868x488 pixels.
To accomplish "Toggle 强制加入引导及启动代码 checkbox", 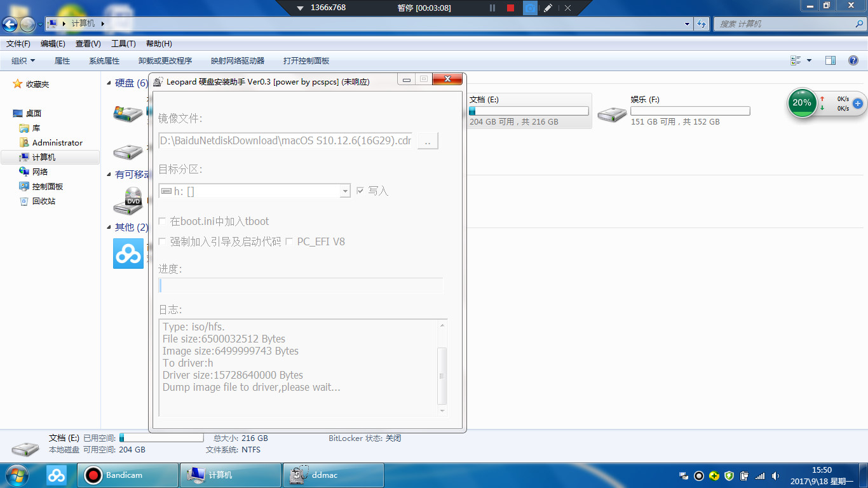I will click(162, 242).
